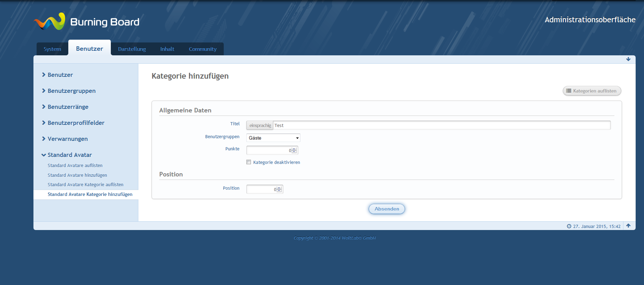Click the clock icon beside the date
The image size is (644, 285).
pyautogui.click(x=569, y=226)
